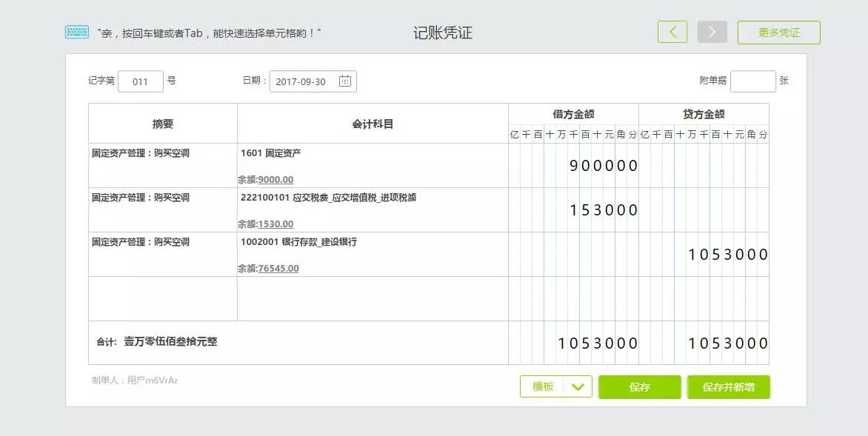Go to the previous voucher arrow

point(672,32)
